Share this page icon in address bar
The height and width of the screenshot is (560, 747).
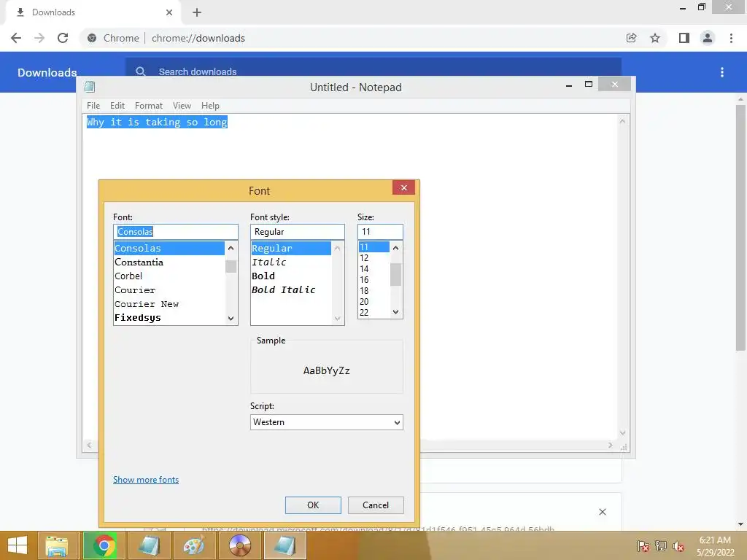coord(631,38)
